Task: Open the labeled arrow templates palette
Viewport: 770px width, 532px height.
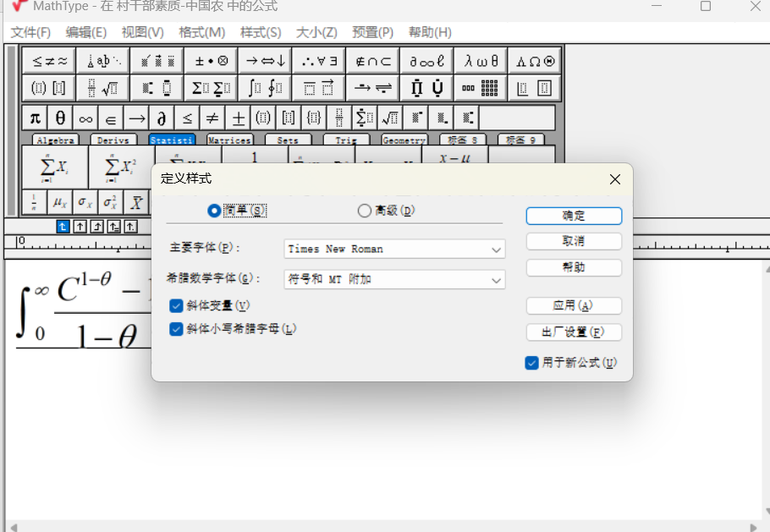Action: pyautogui.click(x=373, y=88)
